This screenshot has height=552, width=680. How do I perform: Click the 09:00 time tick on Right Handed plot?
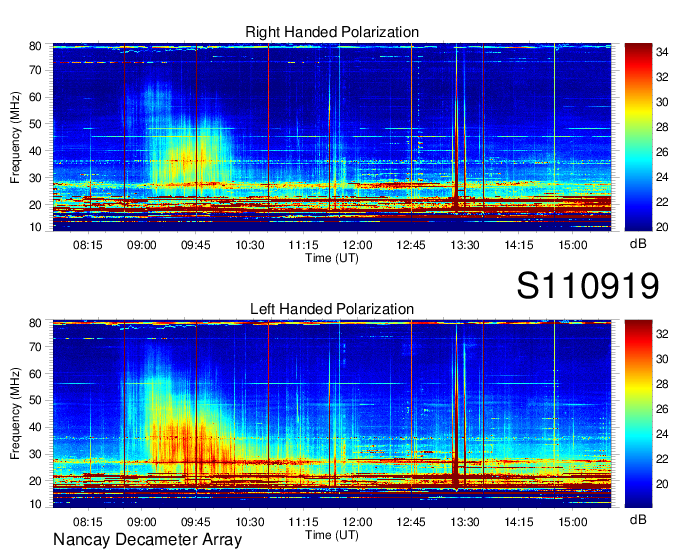click(x=141, y=245)
